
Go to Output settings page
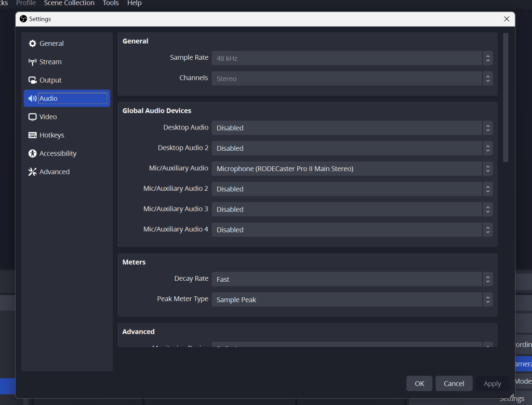tap(67, 80)
